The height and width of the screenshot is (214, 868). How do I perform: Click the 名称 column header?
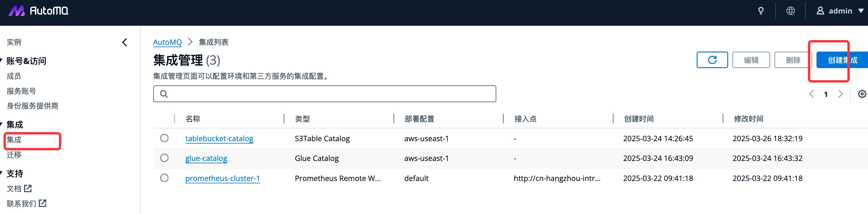[192, 119]
